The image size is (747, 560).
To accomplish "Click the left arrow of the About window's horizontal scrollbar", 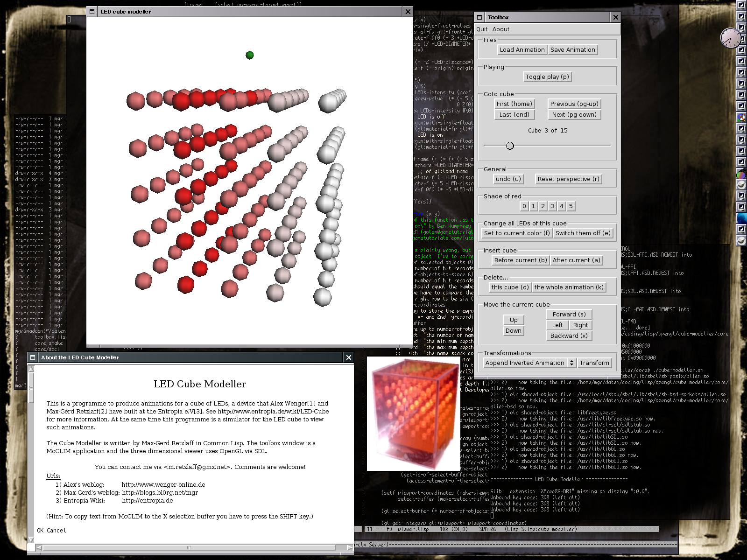I will pos(39,548).
